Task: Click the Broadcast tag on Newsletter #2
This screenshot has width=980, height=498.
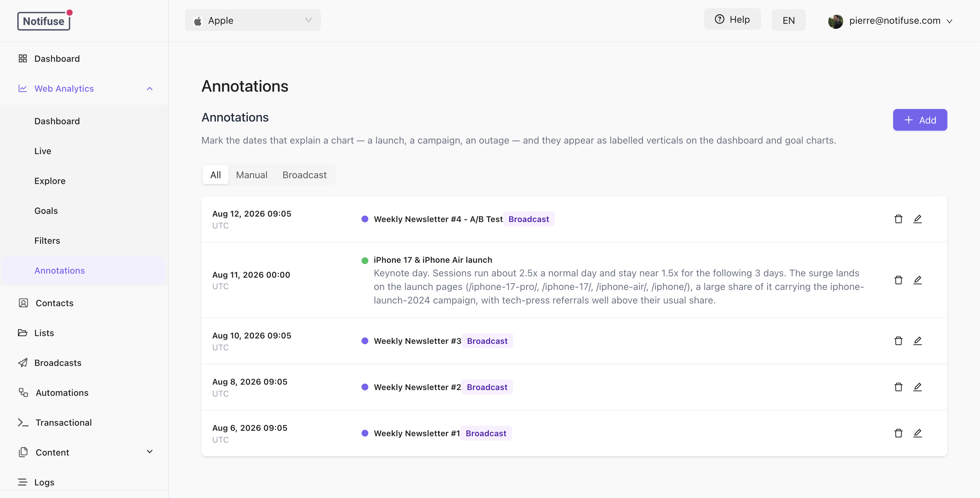Action: [487, 387]
